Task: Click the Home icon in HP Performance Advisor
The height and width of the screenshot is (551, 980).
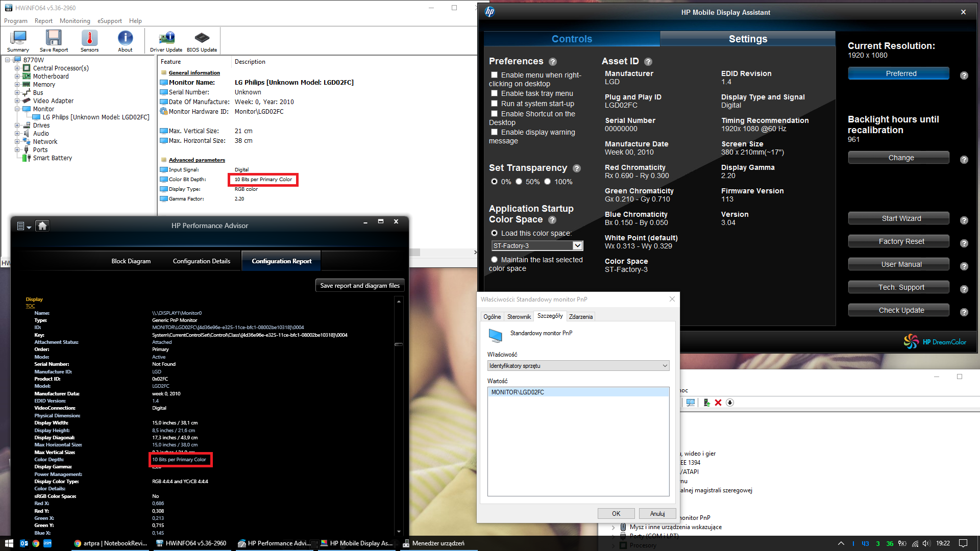Action: [x=42, y=226]
